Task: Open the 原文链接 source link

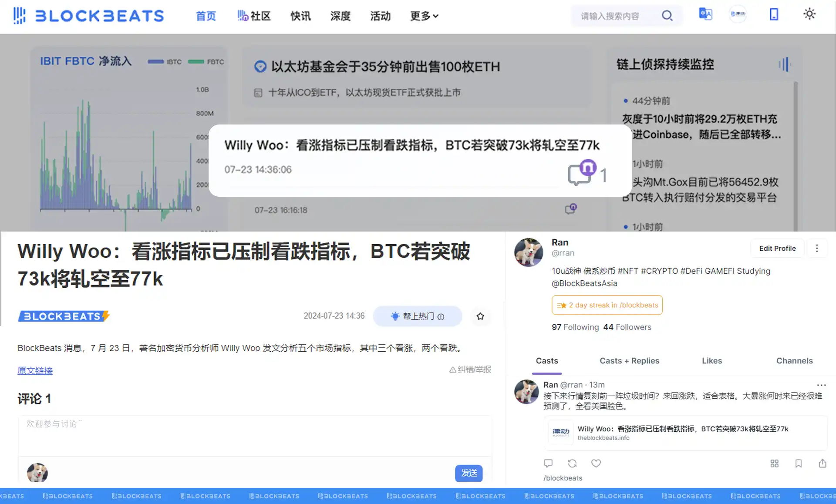Action: (35, 370)
